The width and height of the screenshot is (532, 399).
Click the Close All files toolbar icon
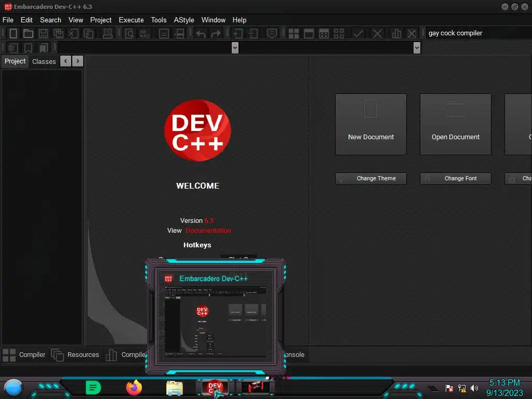point(88,33)
